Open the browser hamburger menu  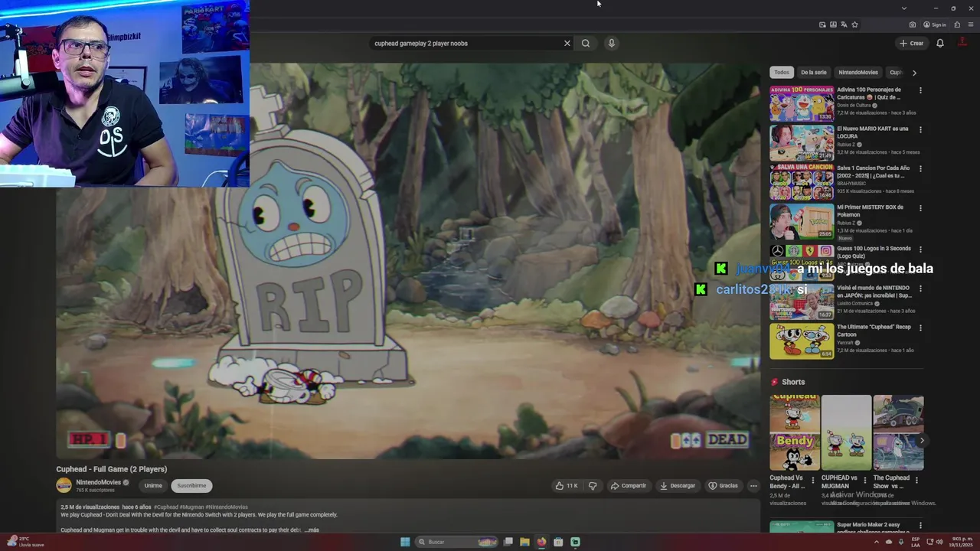[971, 24]
